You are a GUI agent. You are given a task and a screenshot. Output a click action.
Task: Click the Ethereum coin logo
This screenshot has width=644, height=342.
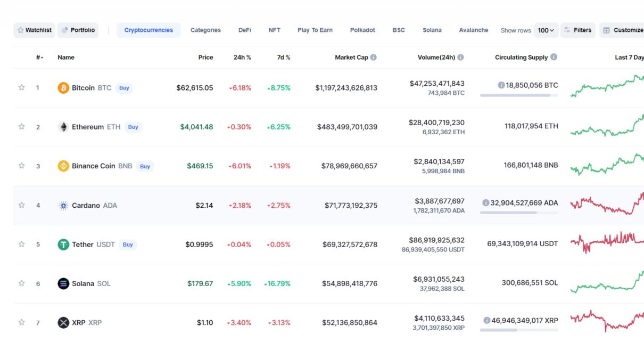tap(63, 127)
